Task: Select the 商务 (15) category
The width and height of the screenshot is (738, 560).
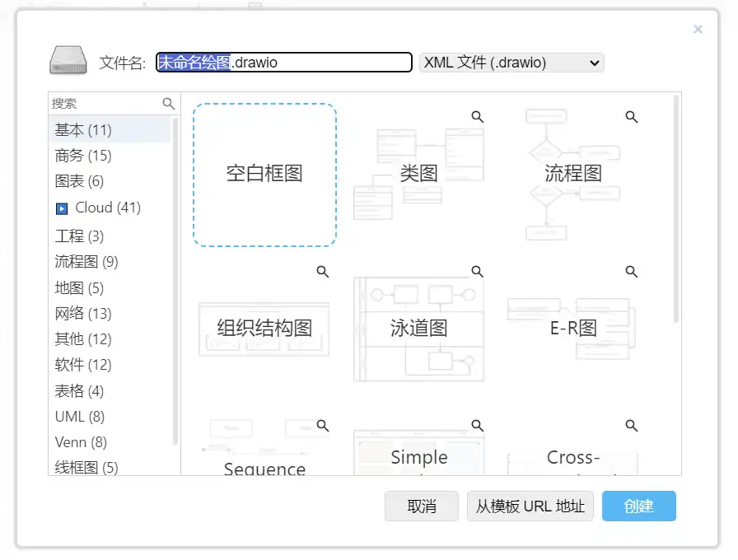Action: 83,156
